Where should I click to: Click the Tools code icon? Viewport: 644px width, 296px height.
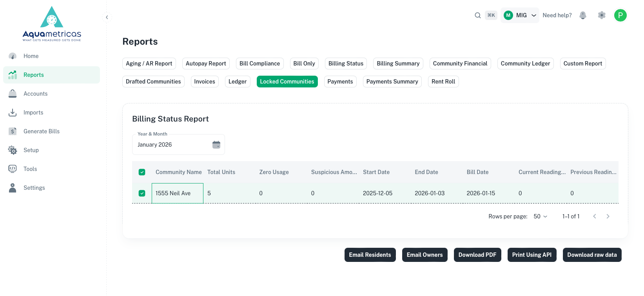point(13,169)
